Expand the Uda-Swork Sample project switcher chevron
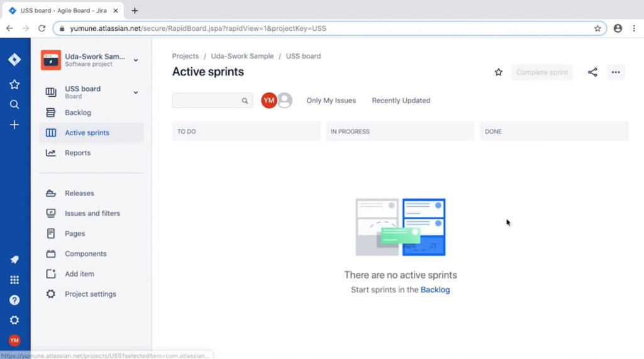644x359 pixels. pos(136,60)
